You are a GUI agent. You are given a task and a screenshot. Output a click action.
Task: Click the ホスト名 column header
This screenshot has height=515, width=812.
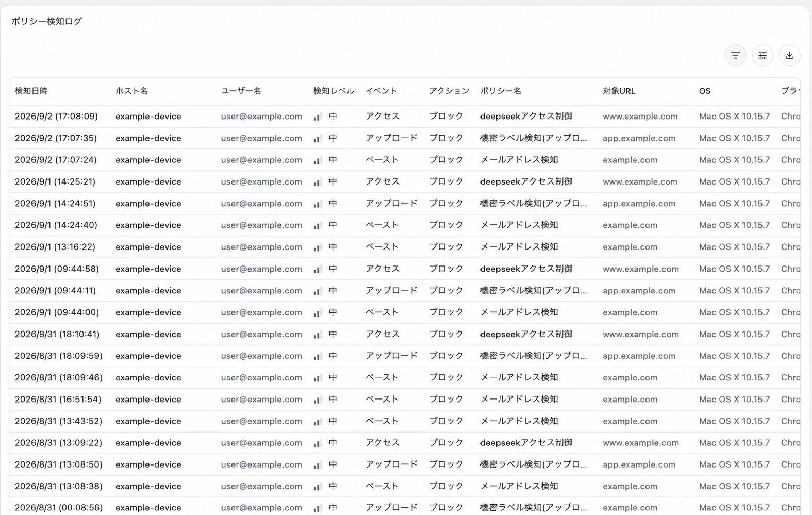[131, 91]
